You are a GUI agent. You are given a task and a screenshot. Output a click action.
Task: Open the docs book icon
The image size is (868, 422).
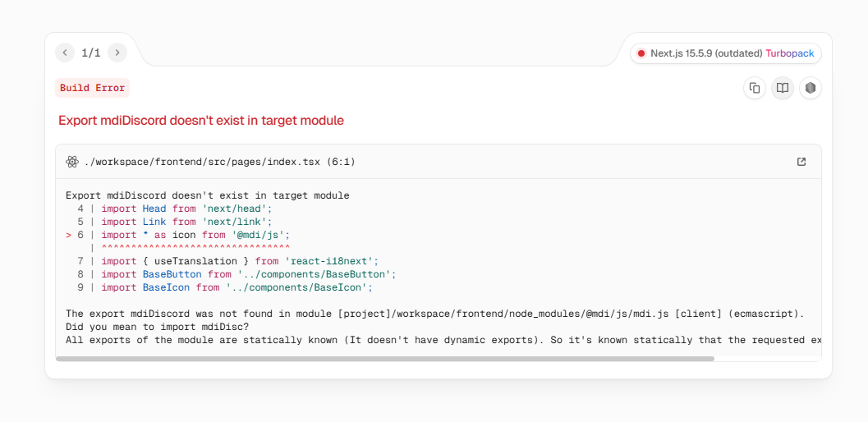pyautogui.click(x=783, y=88)
